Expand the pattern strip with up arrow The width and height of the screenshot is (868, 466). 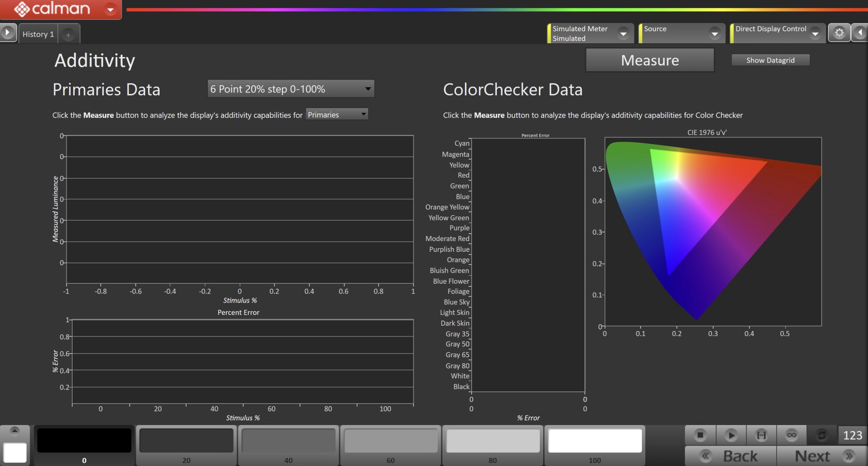coord(14,430)
